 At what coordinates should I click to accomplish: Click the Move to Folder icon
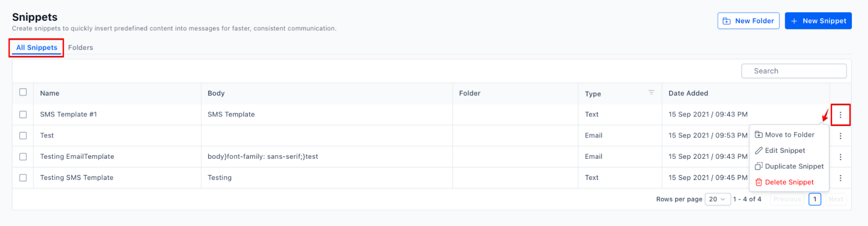click(759, 134)
